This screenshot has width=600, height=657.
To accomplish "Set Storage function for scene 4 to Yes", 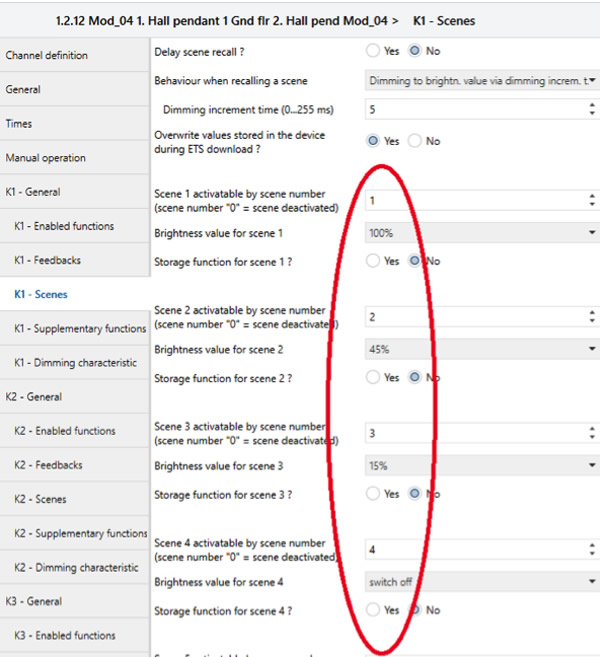I will pyautogui.click(x=372, y=610).
